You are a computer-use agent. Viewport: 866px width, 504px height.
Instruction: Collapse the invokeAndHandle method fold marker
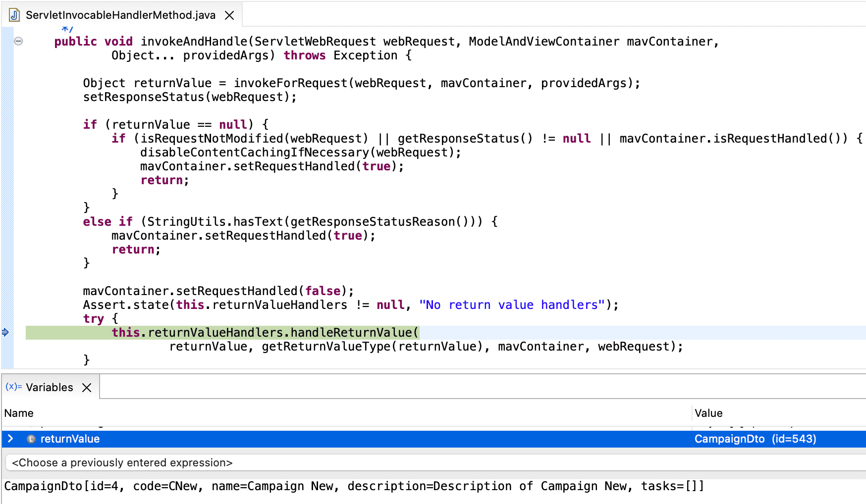(x=18, y=41)
